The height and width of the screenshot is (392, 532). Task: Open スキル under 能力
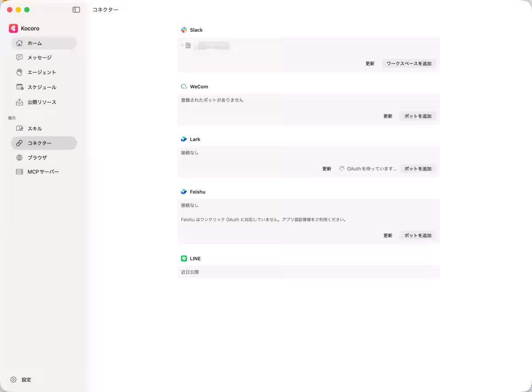point(44,129)
